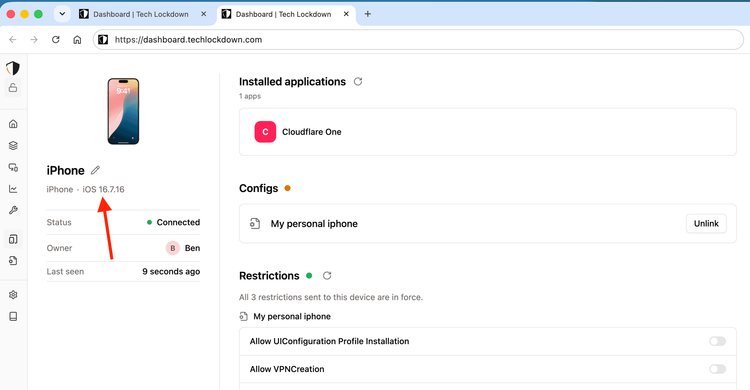
Task: Open the stacked layers sidebar icon
Action: pyautogui.click(x=13, y=145)
